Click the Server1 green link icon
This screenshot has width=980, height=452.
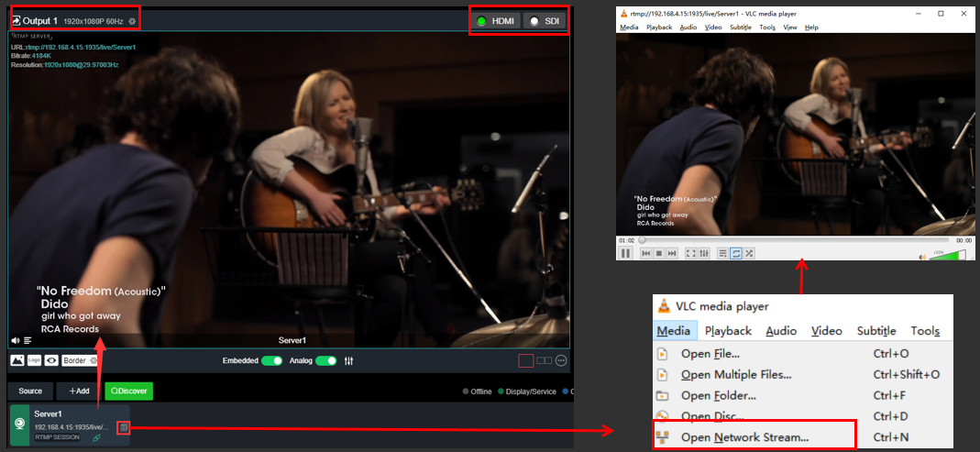click(96, 437)
